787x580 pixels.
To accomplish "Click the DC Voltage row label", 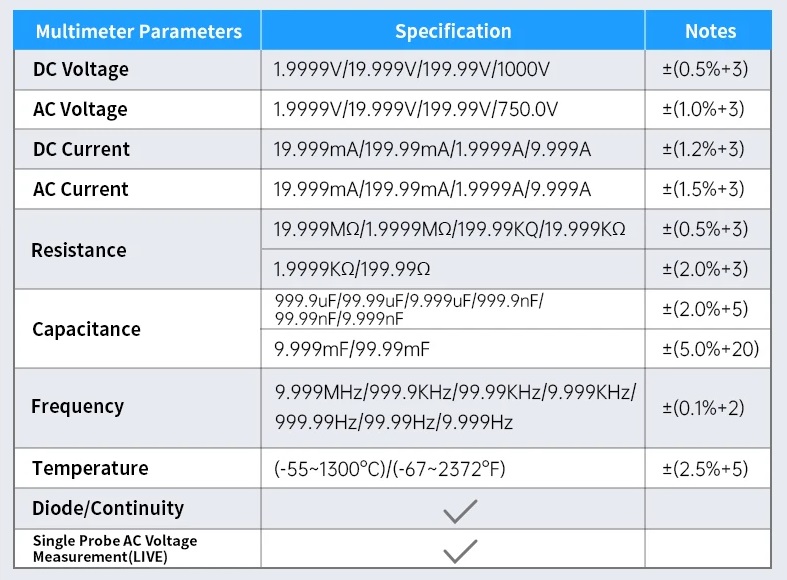I will click(x=80, y=70).
